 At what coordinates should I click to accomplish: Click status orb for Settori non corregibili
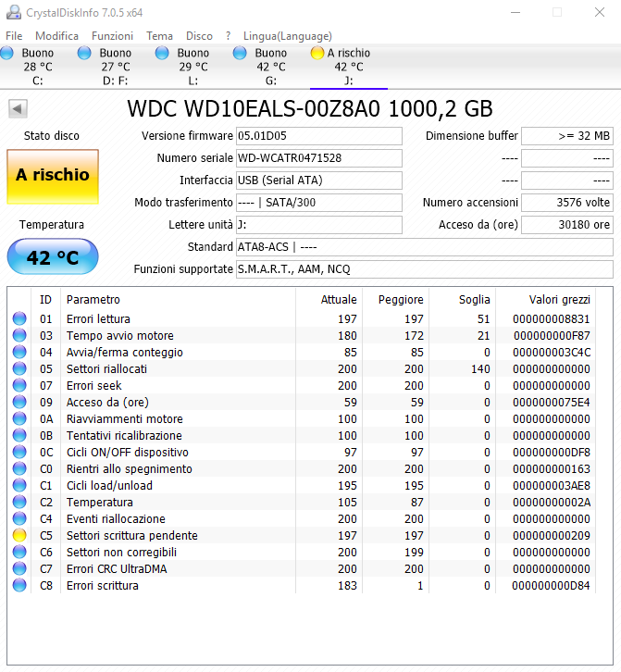click(19, 552)
